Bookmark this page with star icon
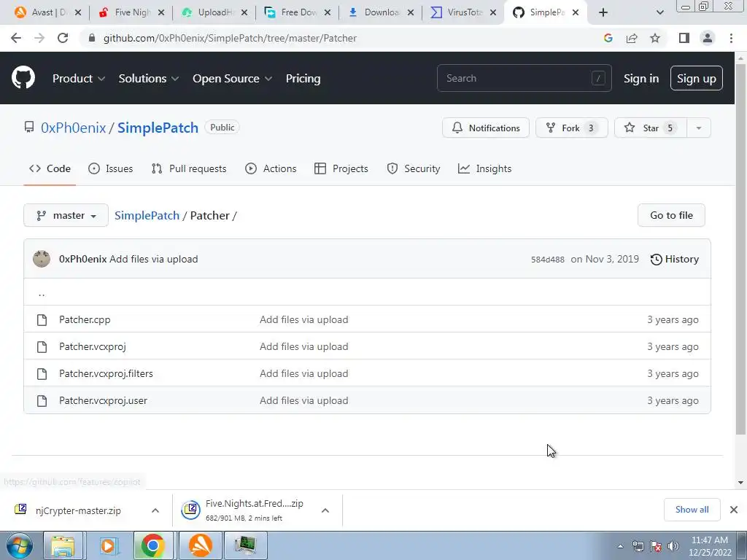 pyautogui.click(x=655, y=38)
